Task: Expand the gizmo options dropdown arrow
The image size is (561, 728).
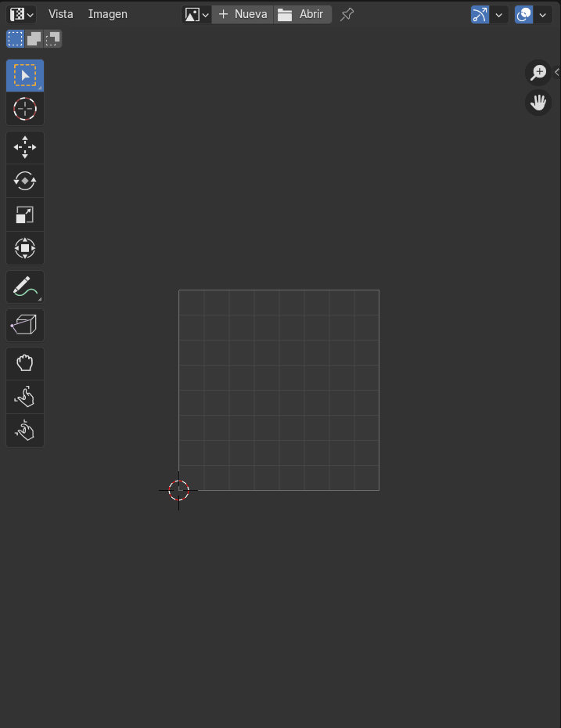Action: [499, 14]
